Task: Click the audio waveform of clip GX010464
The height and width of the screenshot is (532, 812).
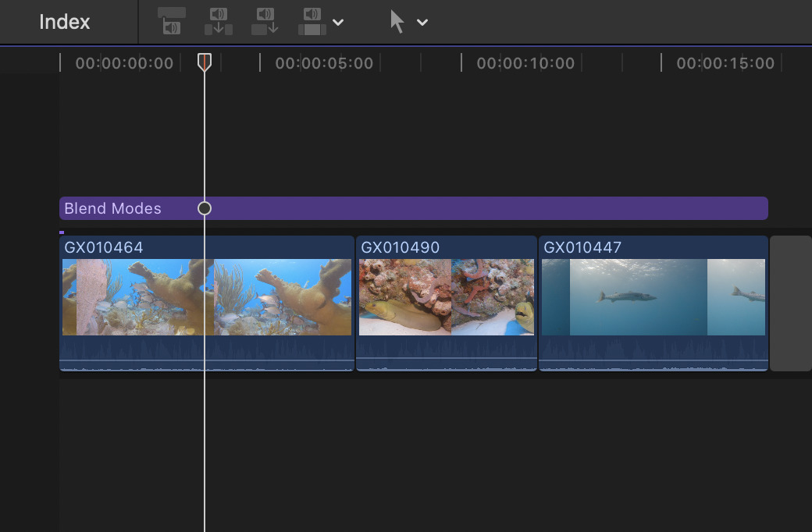Action: pos(207,353)
